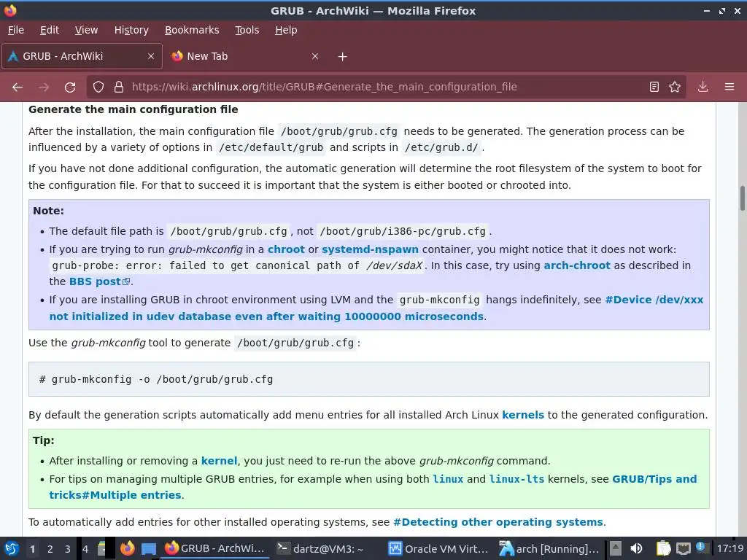The height and width of the screenshot is (560, 747).
Task: Open the kernel link in the Tip box
Action: coord(219,461)
